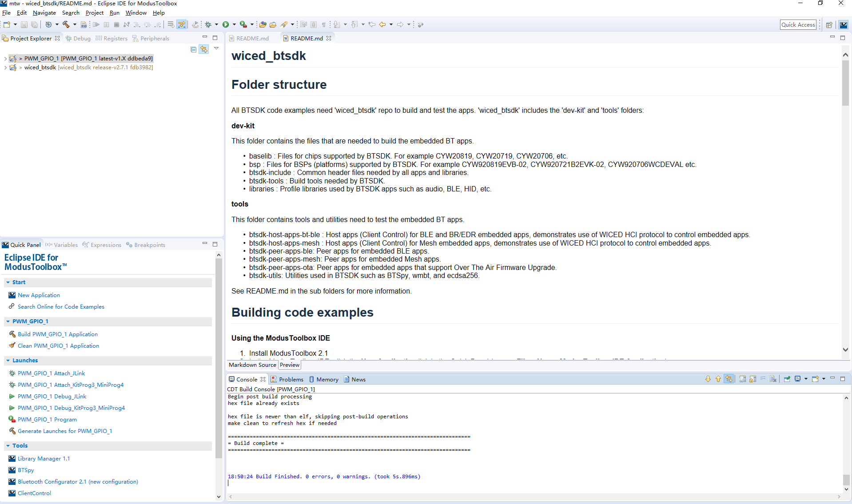Switch to the Markdown Source tab
This screenshot has width=852, height=504.
point(252,365)
